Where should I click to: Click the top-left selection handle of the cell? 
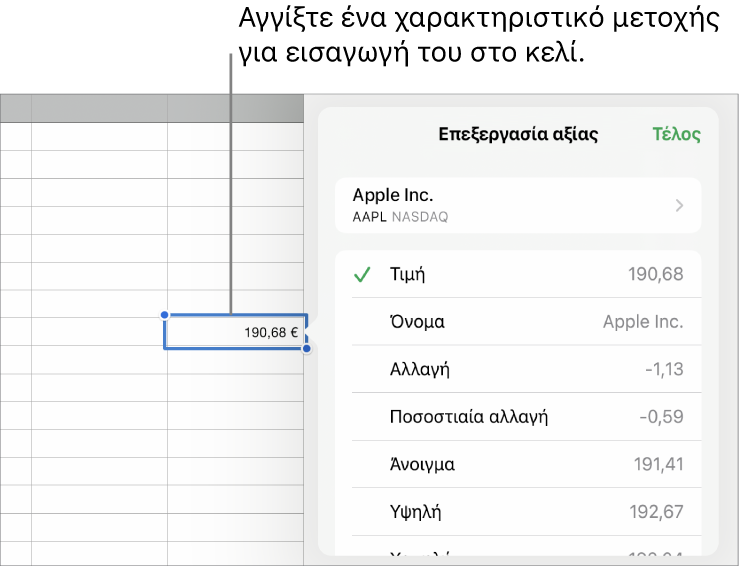(x=164, y=315)
